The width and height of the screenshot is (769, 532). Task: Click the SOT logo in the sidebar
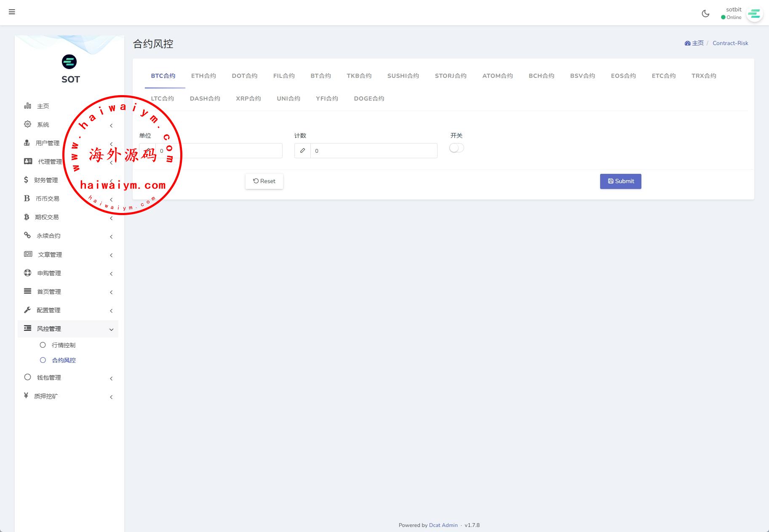tap(69, 62)
